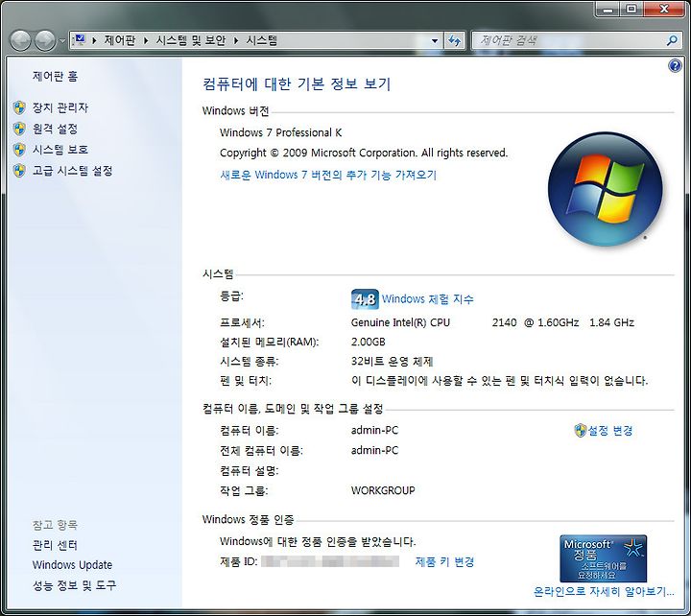Open 온라인으로 자세히 알아보기 link
The height and width of the screenshot is (616, 691).
[x=604, y=591]
